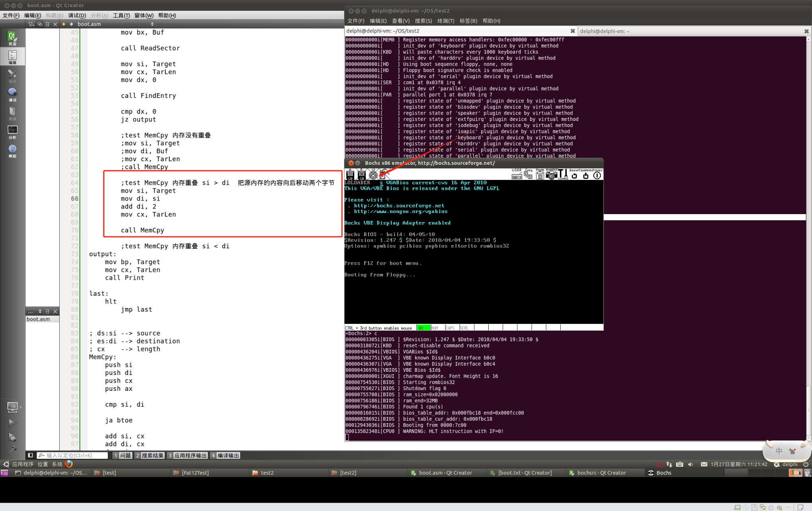
Task: Open the Analyze (分析) mode icon
Action: (x=12, y=132)
